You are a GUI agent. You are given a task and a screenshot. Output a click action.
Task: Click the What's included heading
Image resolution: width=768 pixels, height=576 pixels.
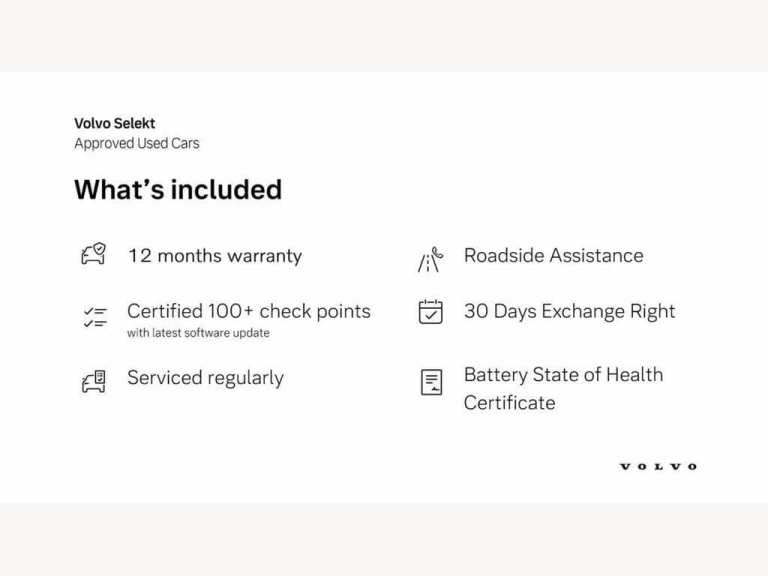click(178, 190)
